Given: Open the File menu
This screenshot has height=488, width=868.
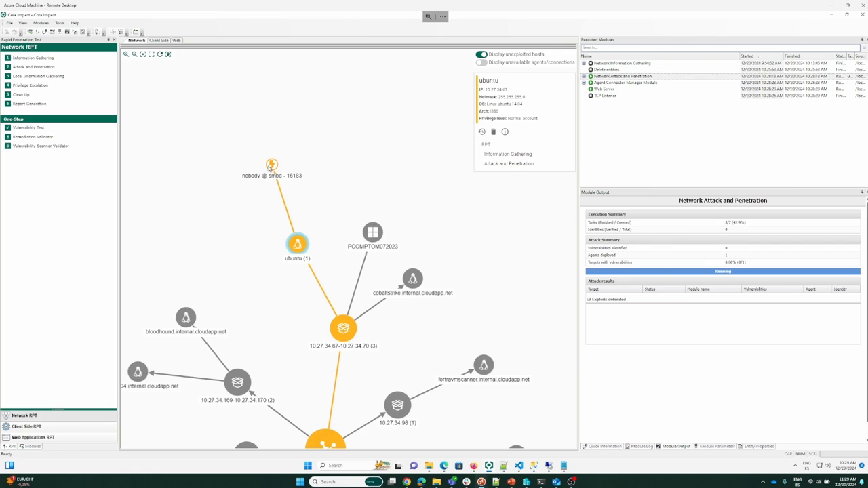Looking at the screenshot, I should coord(9,23).
